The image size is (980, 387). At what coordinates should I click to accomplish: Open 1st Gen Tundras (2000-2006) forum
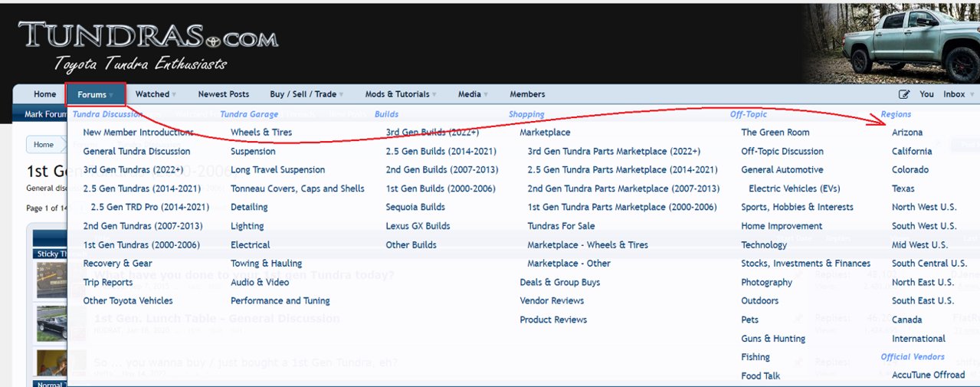(x=142, y=244)
